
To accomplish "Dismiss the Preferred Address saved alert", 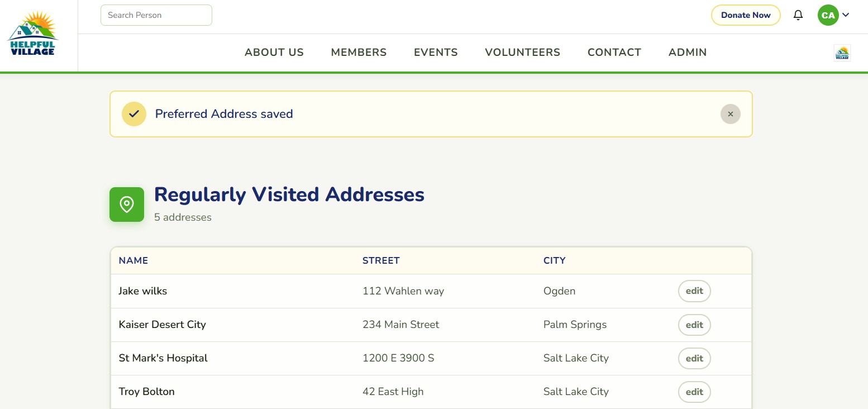I will tap(731, 114).
